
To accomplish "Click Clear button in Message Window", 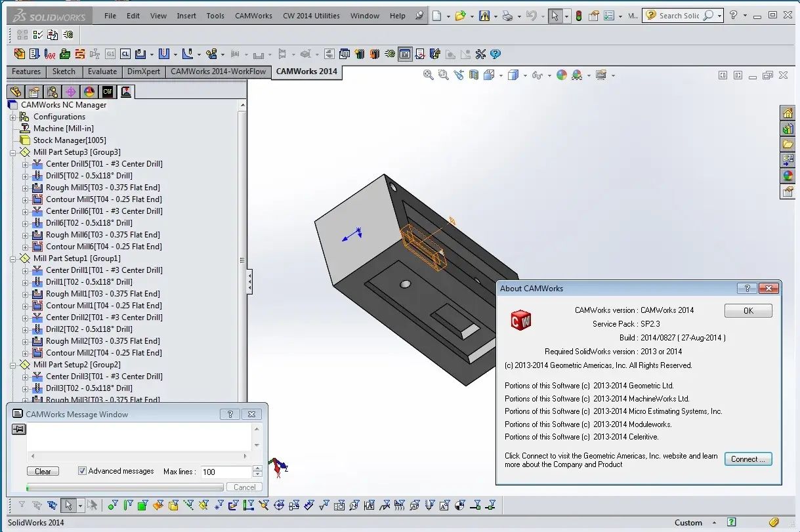I will click(43, 471).
